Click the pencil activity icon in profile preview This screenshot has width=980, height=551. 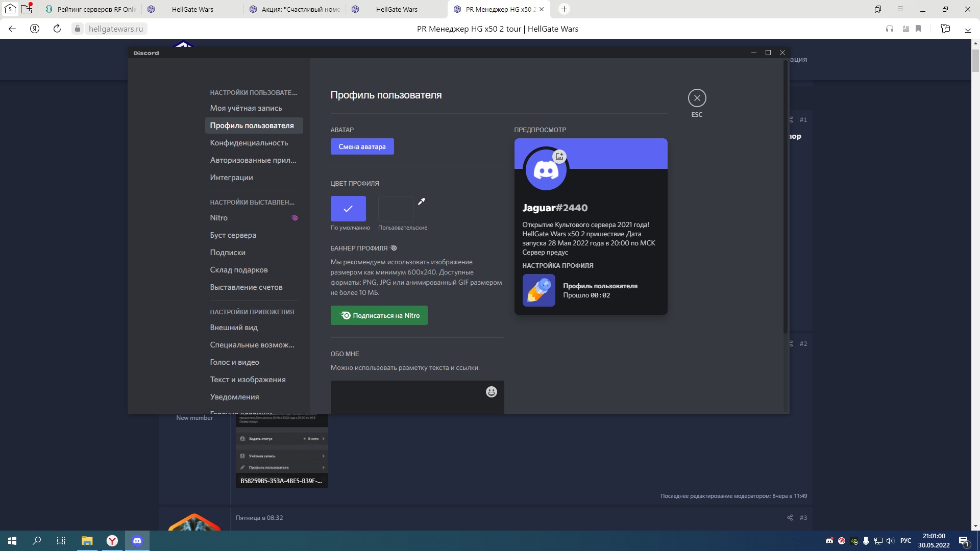coord(538,290)
